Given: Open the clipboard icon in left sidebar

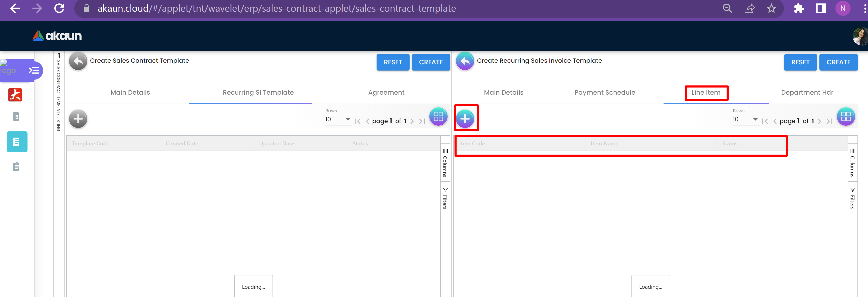Looking at the screenshot, I should tap(16, 167).
